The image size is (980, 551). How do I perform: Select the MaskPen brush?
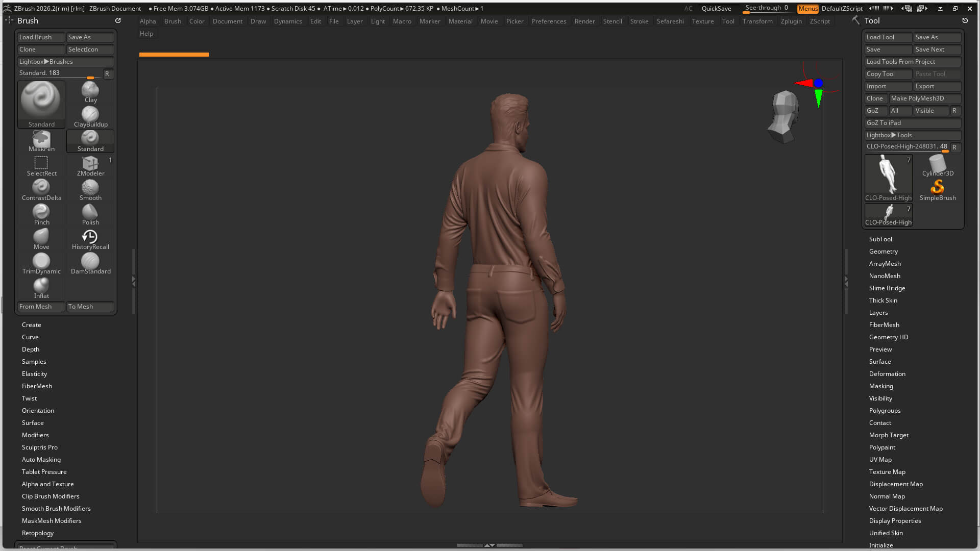pyautogui.click(x=41, y=141)
